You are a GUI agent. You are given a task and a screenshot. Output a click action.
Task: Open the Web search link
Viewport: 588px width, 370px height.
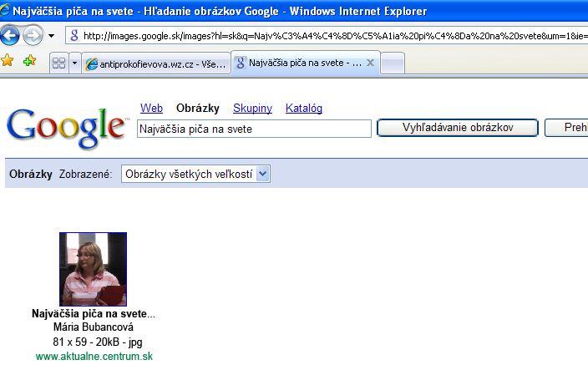151,108
